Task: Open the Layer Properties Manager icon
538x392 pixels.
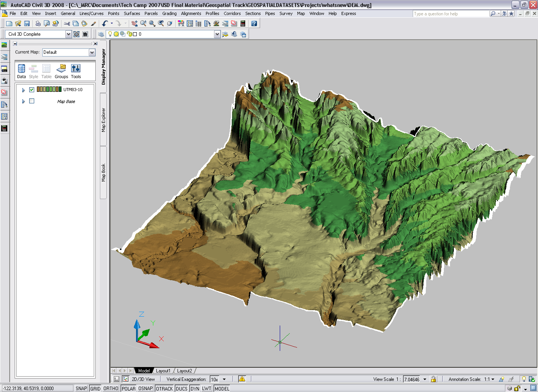Action: pos(101,34)
